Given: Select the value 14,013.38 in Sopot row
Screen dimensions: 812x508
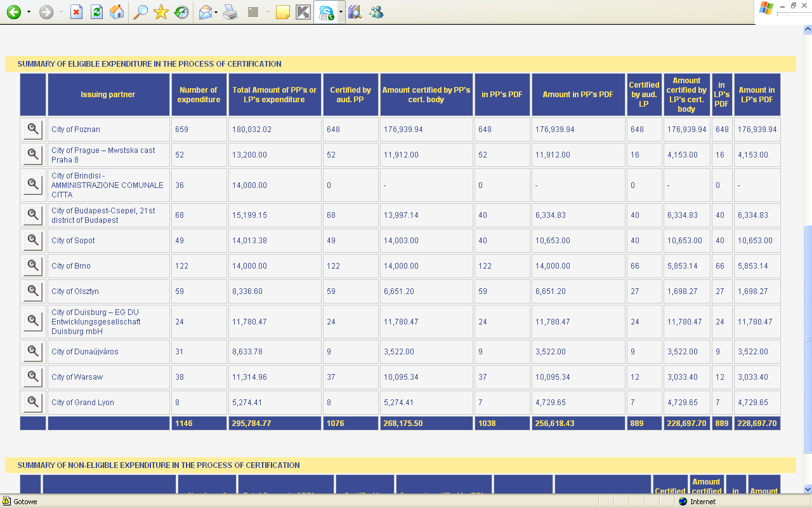Looking at the screenshot, I should coord(249,241).
